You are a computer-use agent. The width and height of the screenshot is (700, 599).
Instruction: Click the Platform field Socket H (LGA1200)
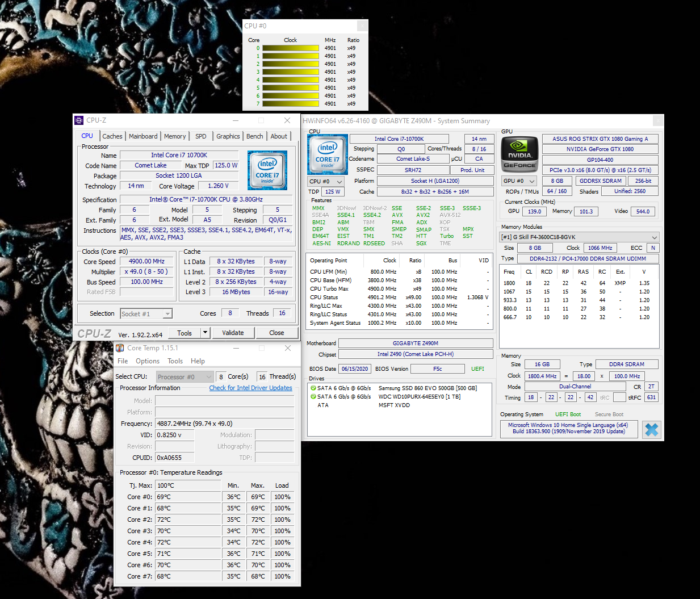click(435, 181)
